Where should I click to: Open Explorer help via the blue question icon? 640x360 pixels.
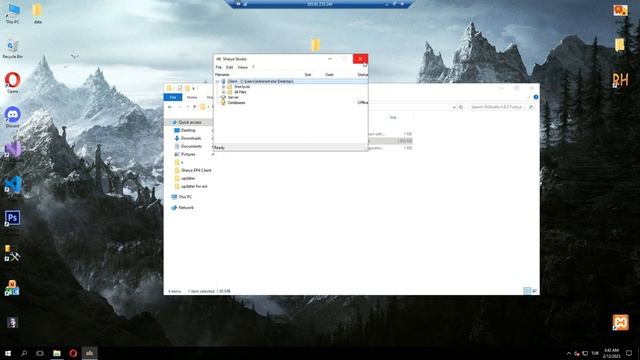point(536,97)
